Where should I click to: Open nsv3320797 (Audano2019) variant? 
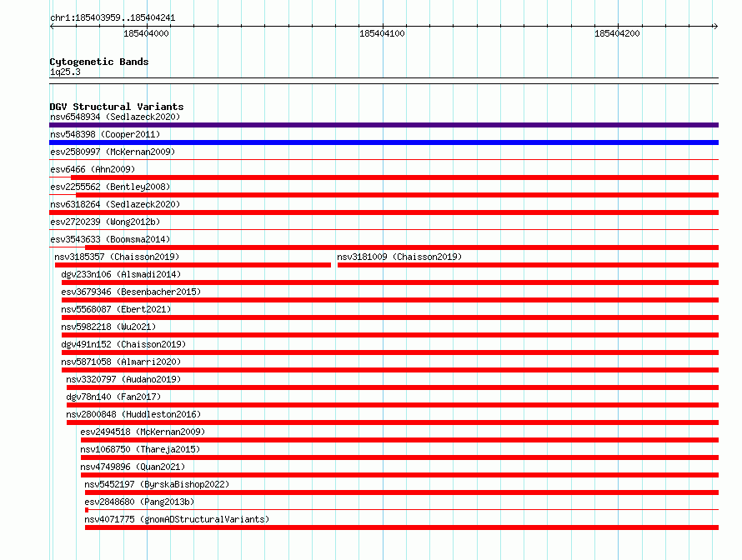point(123,379)
